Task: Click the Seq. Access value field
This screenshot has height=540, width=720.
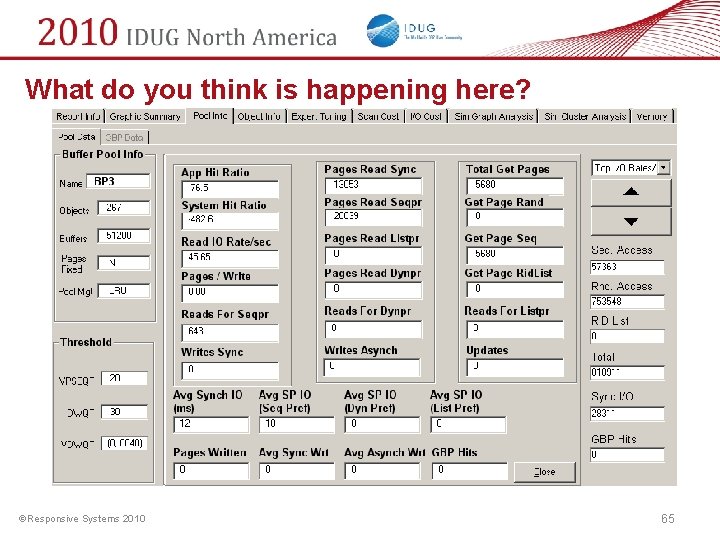Action: pyautogui.click(x=627, y=267)
